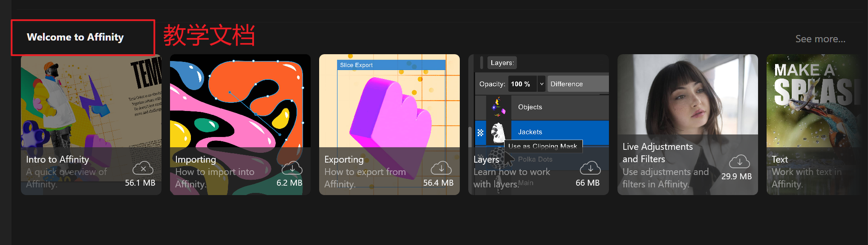Open the Live Adjustments and Filters card
Screen dimensions: 868x245
pyautogui.click(x=688, y=125)
